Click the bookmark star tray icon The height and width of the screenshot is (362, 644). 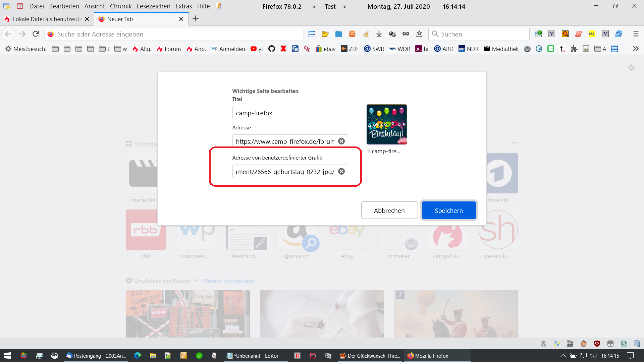click(x=419, y=34)
